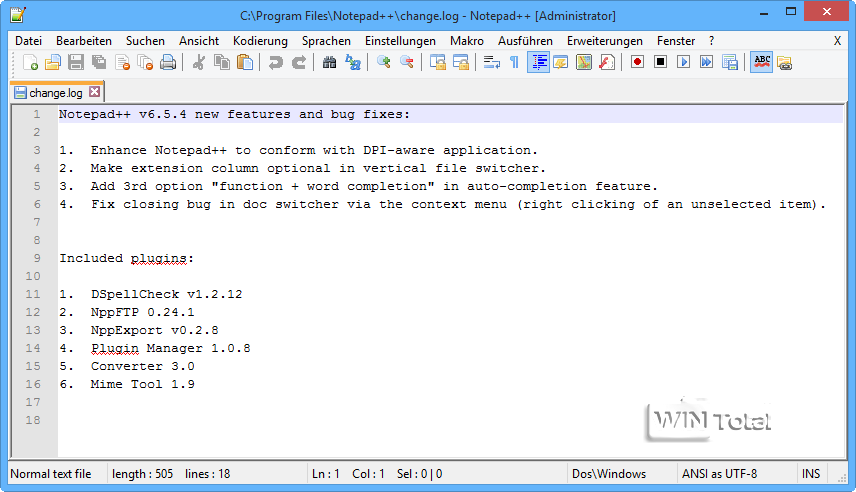Image resolution: width=856 pixels, height=492 pixels.
Task: Zoom out with the magnifier minus icon
Action: [407, 62]
